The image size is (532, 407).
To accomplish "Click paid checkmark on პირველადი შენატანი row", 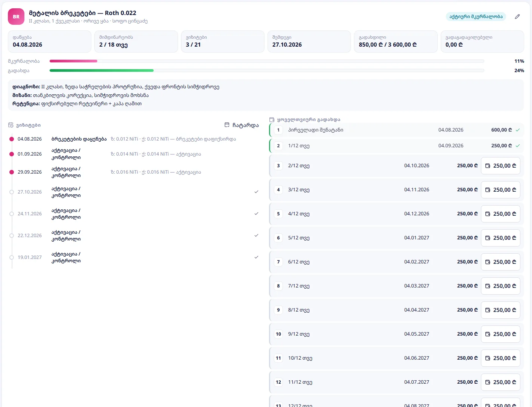I will (518, 130).
